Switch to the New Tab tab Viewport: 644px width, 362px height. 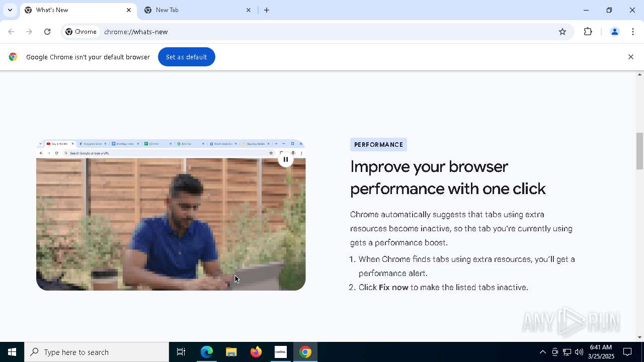tap(197, 10)
